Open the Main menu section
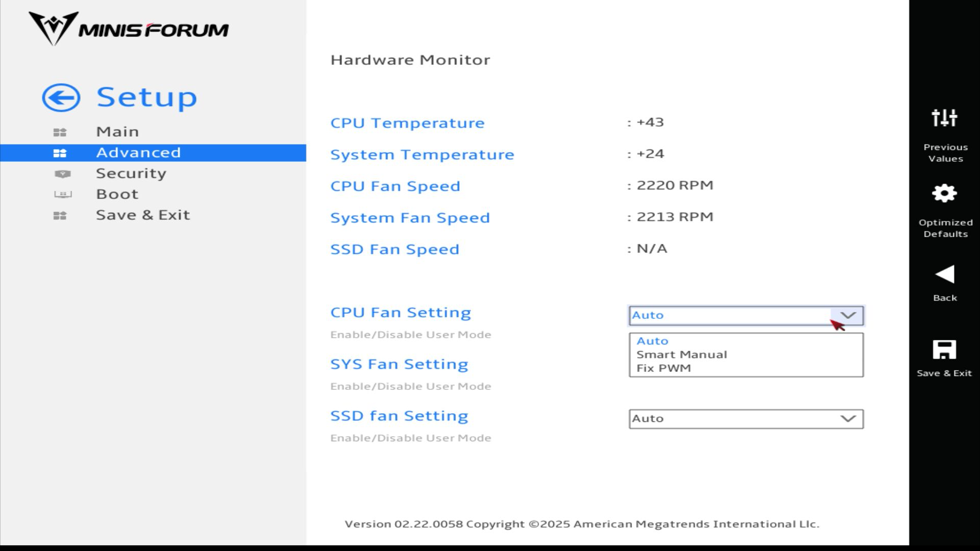 click(x=117, y=132)
